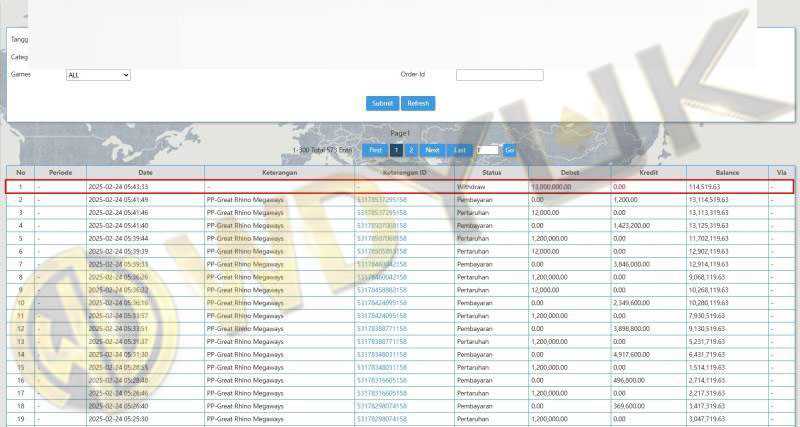The height and width of the screenshot is (427, 800).
Task: Click the Next page button
Action: tap(432, 150)
